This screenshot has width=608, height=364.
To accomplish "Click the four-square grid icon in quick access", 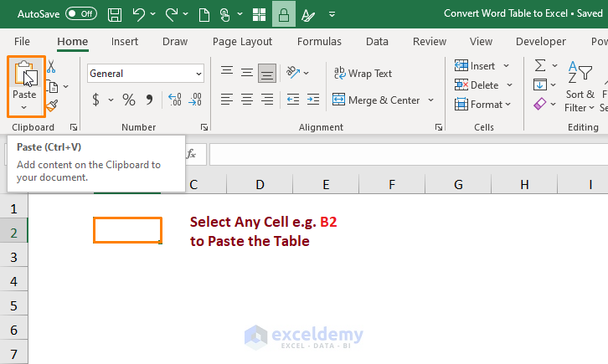I will (x=259, y=15).
